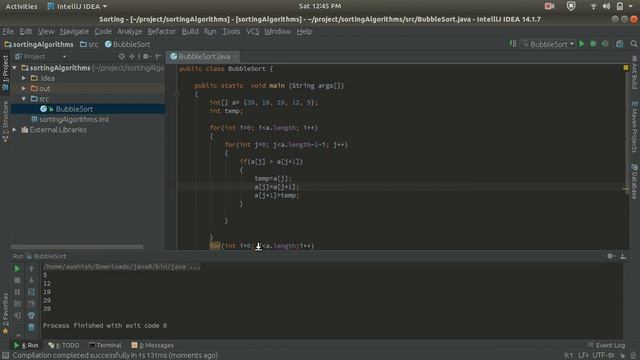Open Run panel settings gear
640x360 pixels.
pyautogui.click(x=611, y=256)
